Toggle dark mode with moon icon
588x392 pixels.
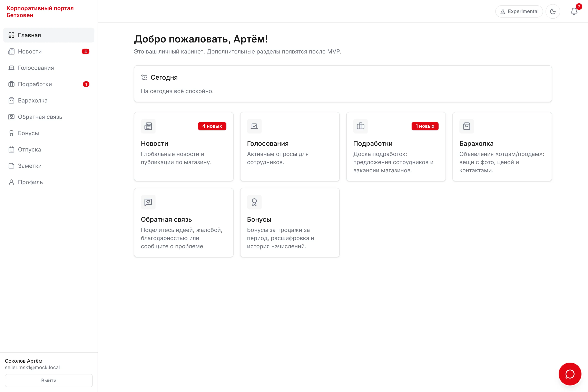(553, 11)
